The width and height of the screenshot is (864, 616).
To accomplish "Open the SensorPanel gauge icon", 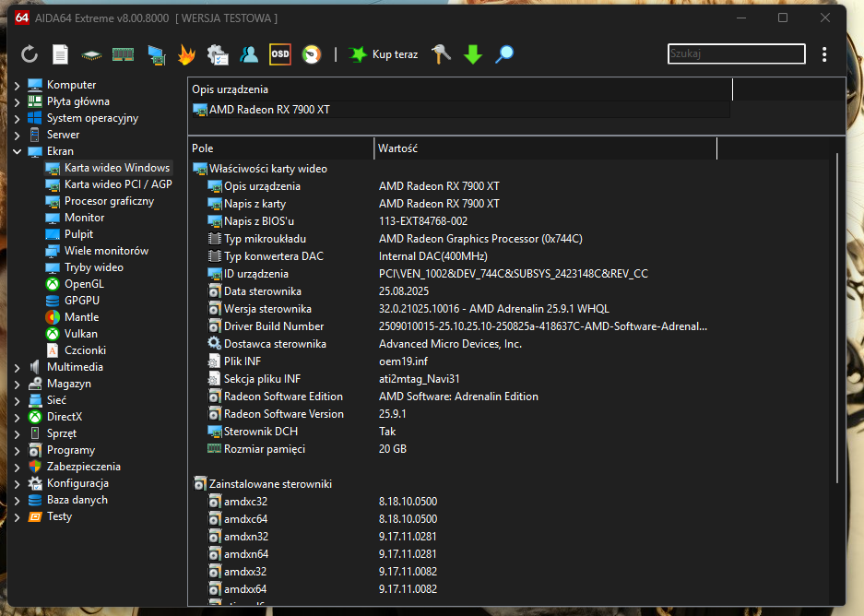I will (312, 54).
